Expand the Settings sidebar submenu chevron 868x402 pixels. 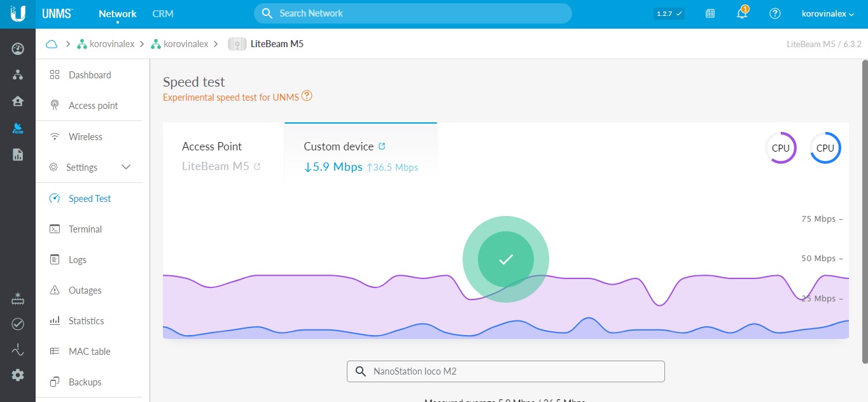pyautogui.click(x=126, y=167)
